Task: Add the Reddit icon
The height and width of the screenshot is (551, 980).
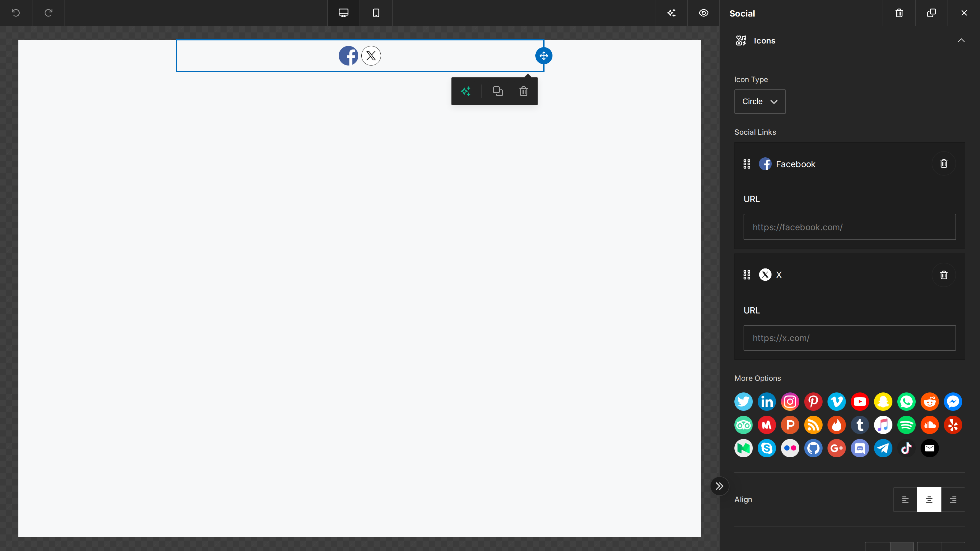Action: [930, 402]
